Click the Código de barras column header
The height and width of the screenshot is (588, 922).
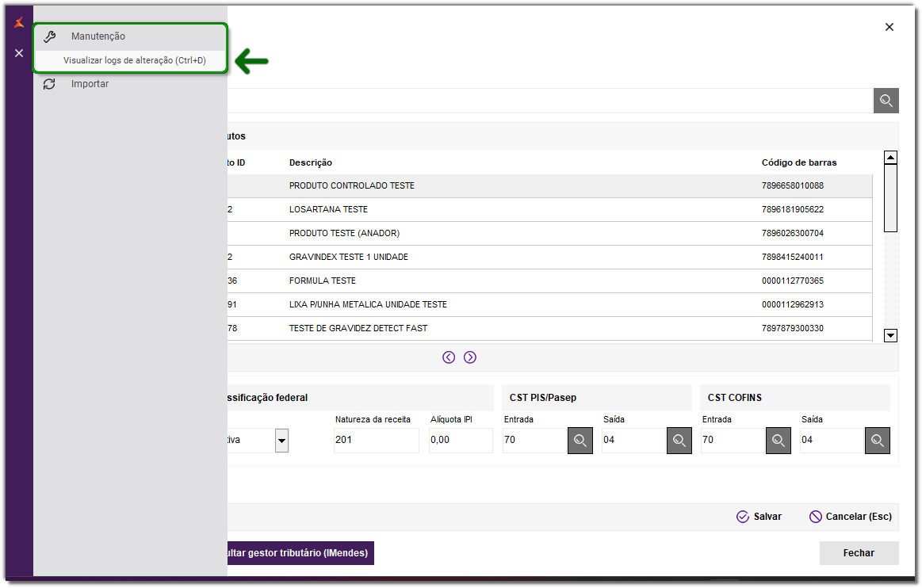point(799,163)
